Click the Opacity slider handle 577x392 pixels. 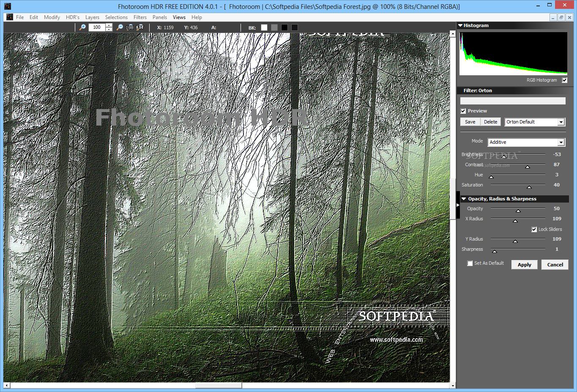(518, 211)
